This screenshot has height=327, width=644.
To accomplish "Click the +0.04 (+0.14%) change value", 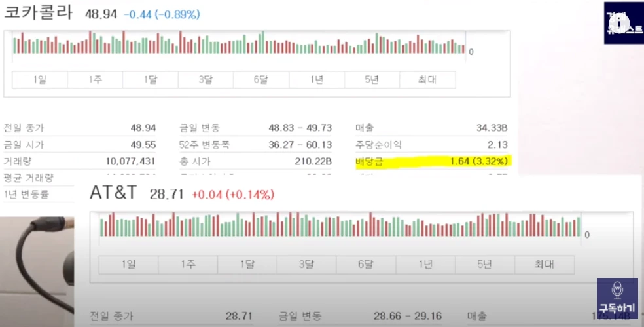I will point(233,194).
